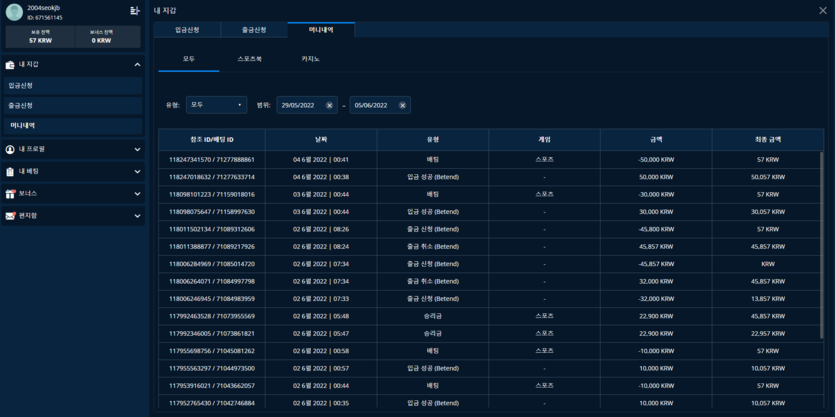The image size is (835, 417).
Task: Click the username 2004seokjb
Action: (43, 7)
